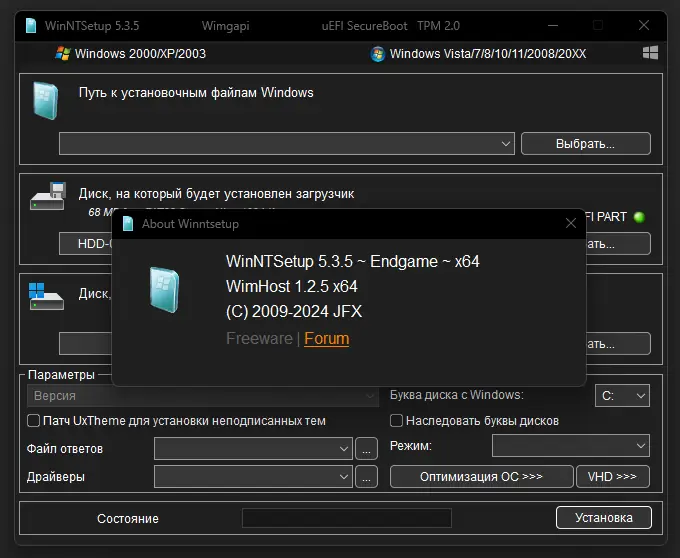Browse for Драйверы with ... button
Screen dimensions: 680x558
366,476
